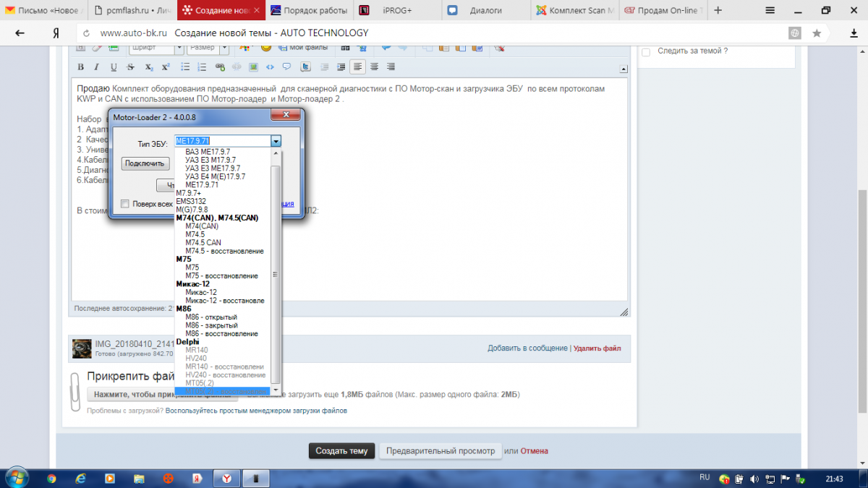Insert a quote with the speech bubble icon
Screen dimensions: 868x488
point(286,67)
